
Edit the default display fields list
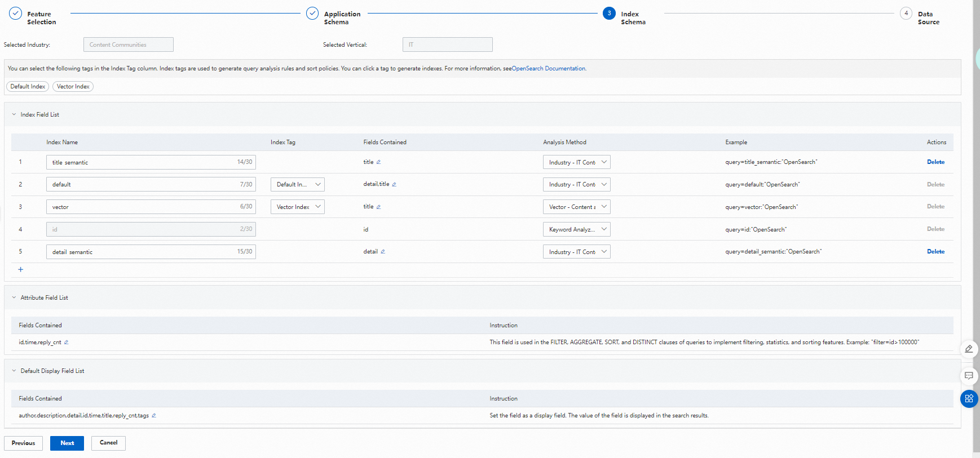click(154, 416)
